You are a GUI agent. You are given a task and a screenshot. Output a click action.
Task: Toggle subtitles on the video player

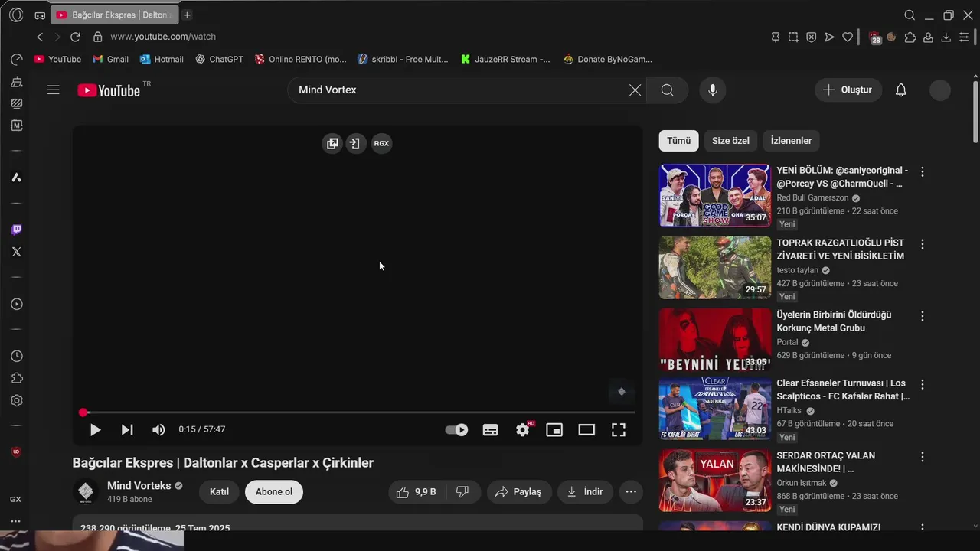491,429
